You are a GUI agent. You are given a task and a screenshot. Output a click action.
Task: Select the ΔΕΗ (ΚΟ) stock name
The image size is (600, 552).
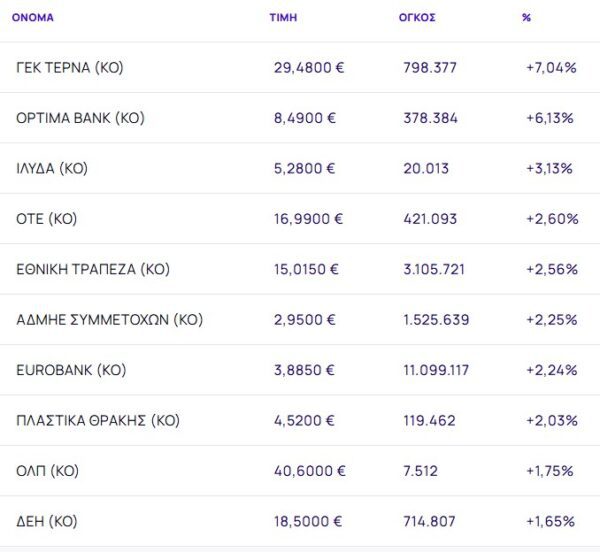coord(46,522)
